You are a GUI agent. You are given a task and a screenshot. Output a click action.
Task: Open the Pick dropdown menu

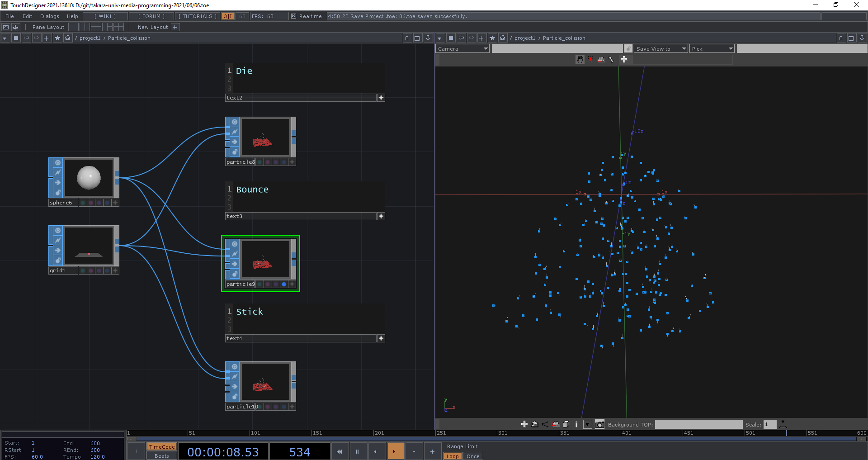pos(712,49)
